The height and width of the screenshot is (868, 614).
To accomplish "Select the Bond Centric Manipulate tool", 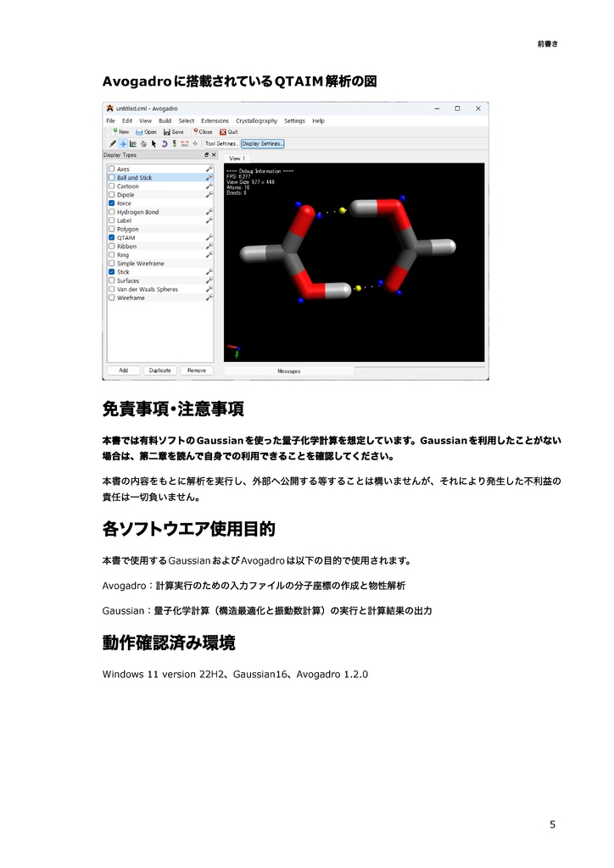I will pyautogui.click(x=133, y=143).
